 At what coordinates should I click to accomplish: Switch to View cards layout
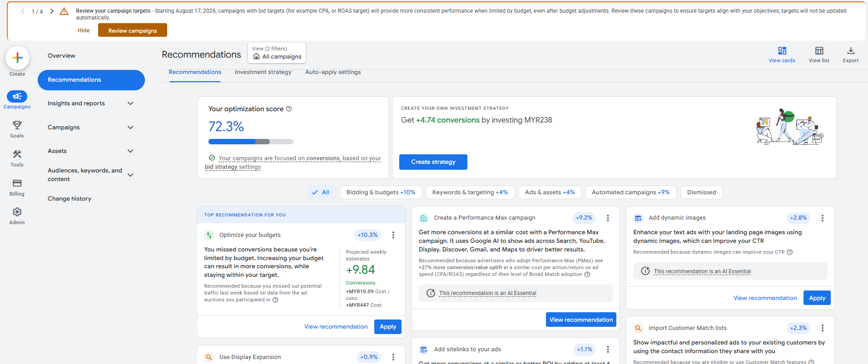click(782, 54)
